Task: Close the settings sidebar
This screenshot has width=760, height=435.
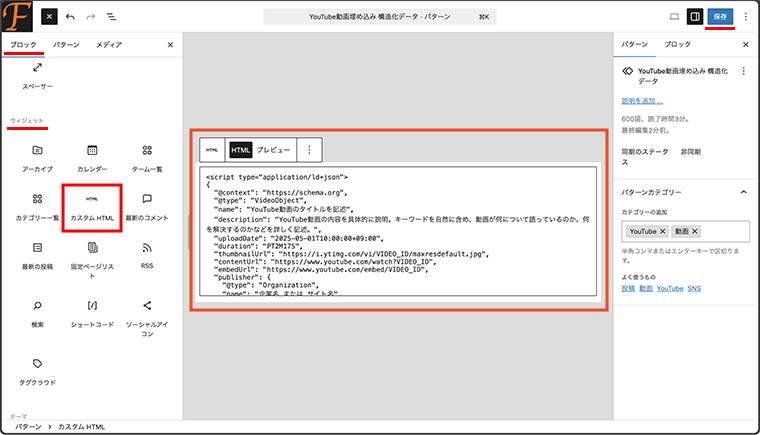Action: point(745,45)
